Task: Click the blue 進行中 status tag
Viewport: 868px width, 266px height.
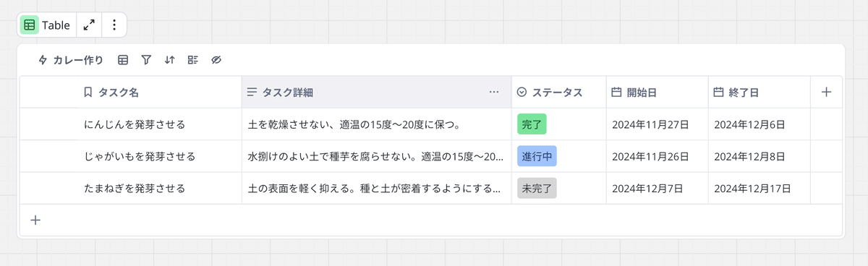Action: [537, 156]
